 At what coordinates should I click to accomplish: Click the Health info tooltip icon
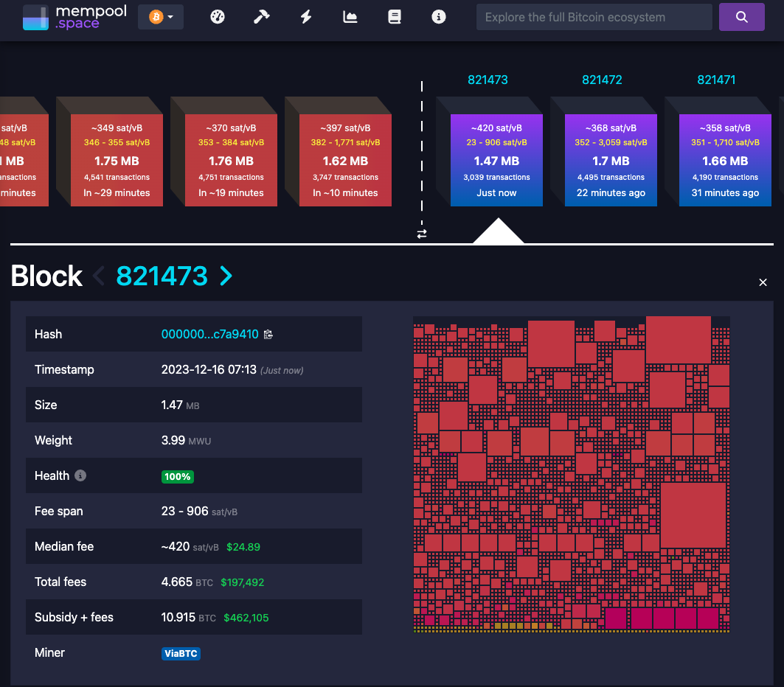[81, 475]
